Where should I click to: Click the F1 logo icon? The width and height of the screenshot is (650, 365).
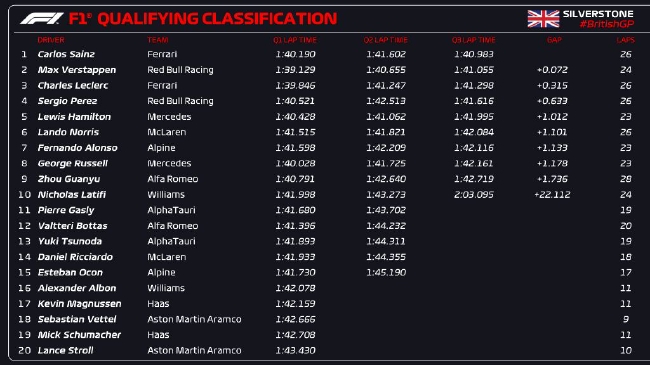[x=42, y=18]
